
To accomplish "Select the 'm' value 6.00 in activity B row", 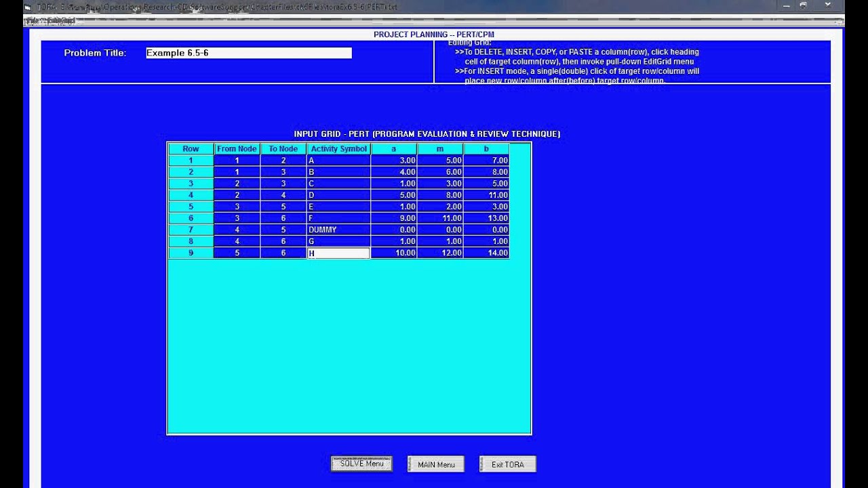I will pyautogui.click(x=440, y=172).
